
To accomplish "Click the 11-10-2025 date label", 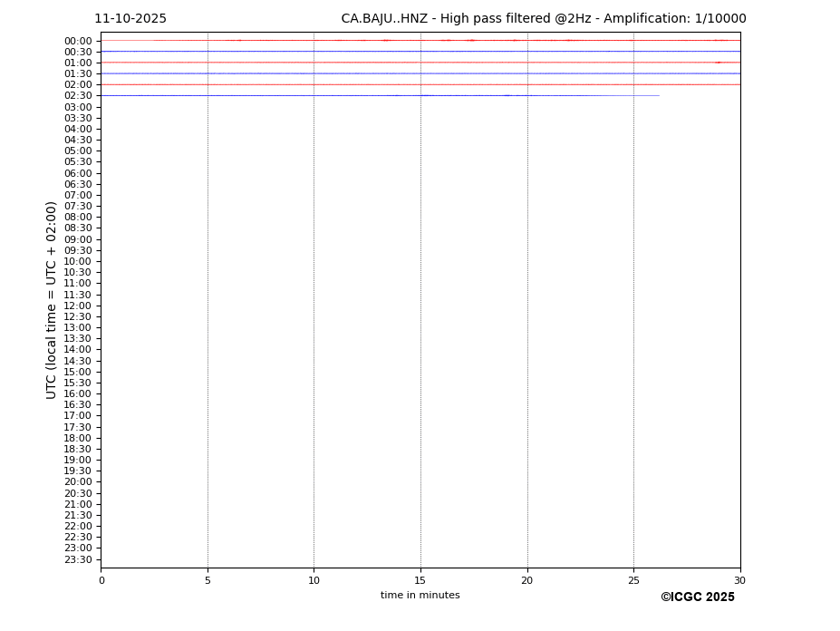I will pos(130,19).
